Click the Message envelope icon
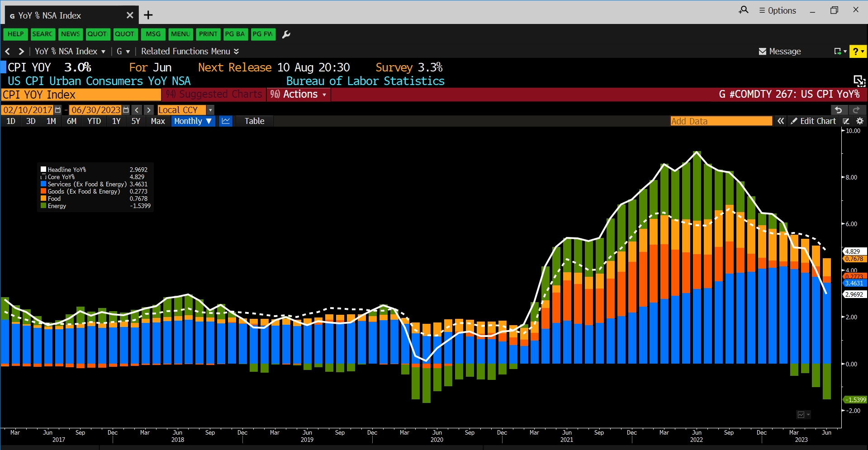The height and width of the screenshot is (450, 868). point(763,51)
